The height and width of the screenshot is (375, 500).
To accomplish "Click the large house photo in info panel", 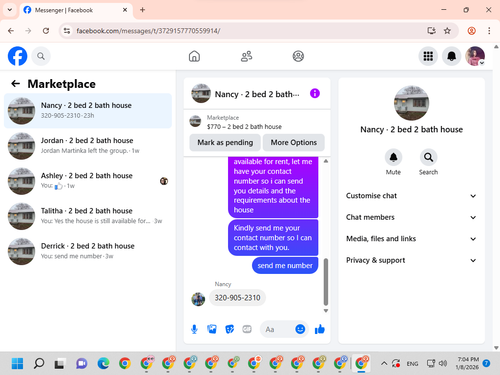I will (x=411, y=103).
